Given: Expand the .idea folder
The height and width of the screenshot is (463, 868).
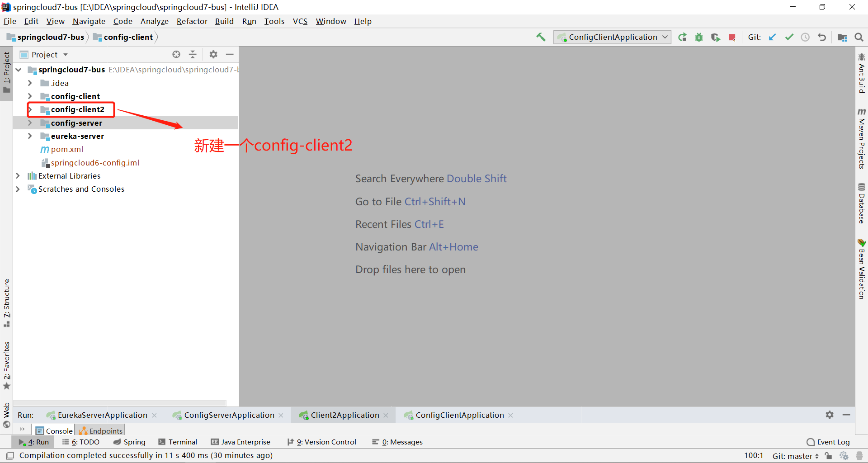Looking at the screenshot, I should [30, 83].
